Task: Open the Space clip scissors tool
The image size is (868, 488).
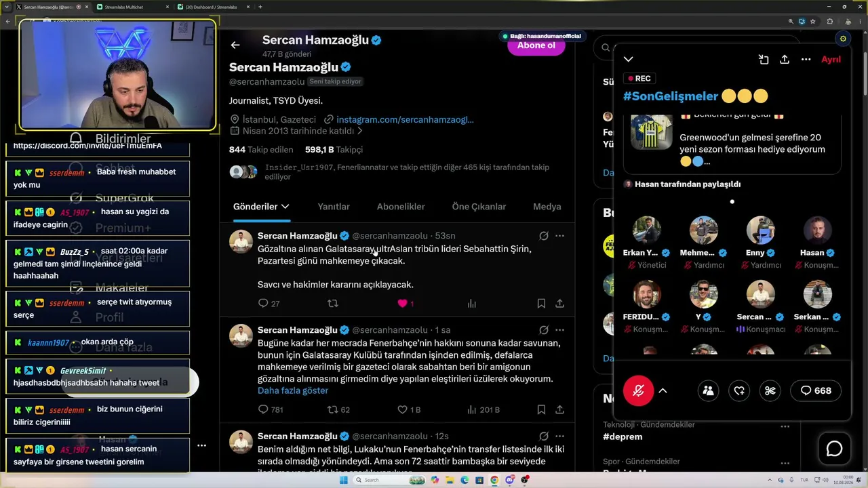Action: (770, 390)
